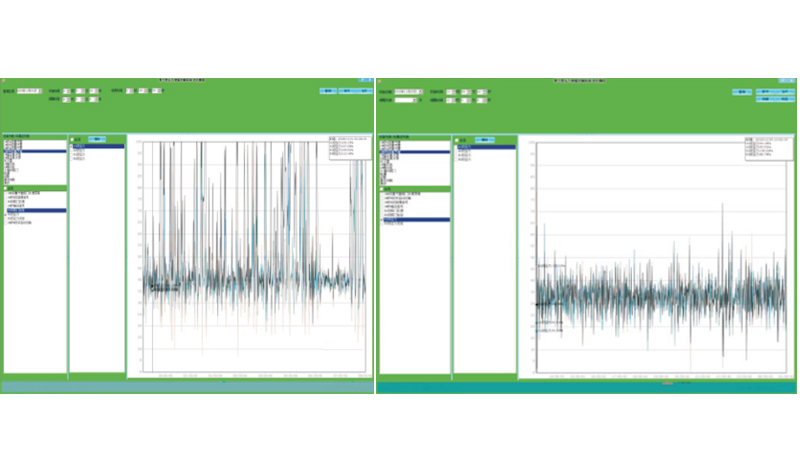This screenshot has height=450, width=800.
Task: Click the cyan button beside select-all, left window
Action: coord(98,139)
